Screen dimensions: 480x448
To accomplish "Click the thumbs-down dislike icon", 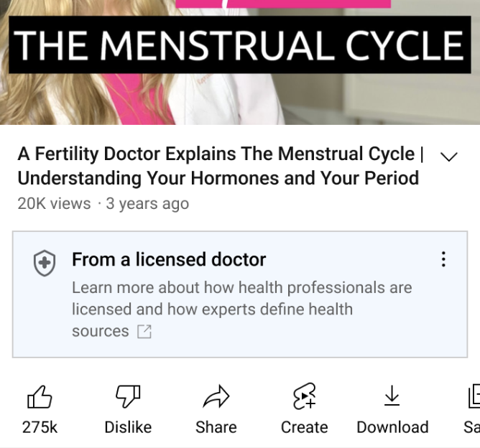I will [x=128, y=396].
